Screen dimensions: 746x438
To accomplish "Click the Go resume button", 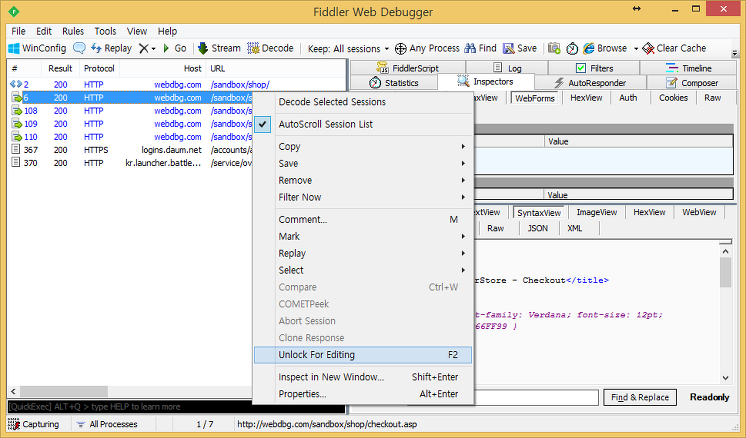I will coord(175,48).
